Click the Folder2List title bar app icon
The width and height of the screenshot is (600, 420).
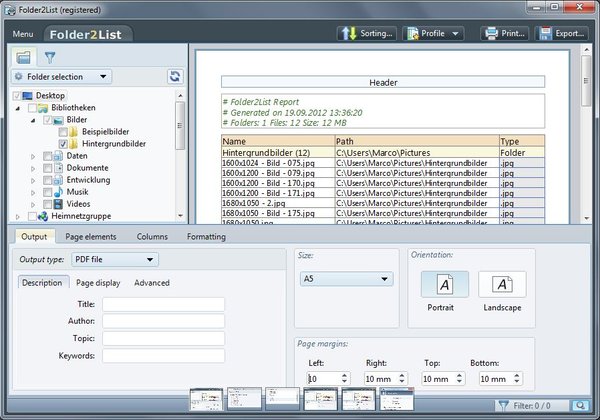[x=10, y=10]
